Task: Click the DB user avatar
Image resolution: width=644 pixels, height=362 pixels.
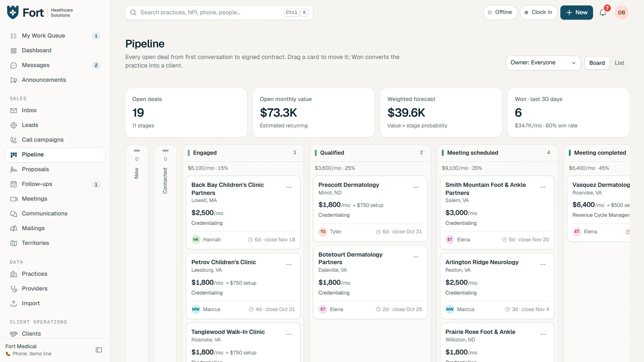Action: [x=621, y=12]
